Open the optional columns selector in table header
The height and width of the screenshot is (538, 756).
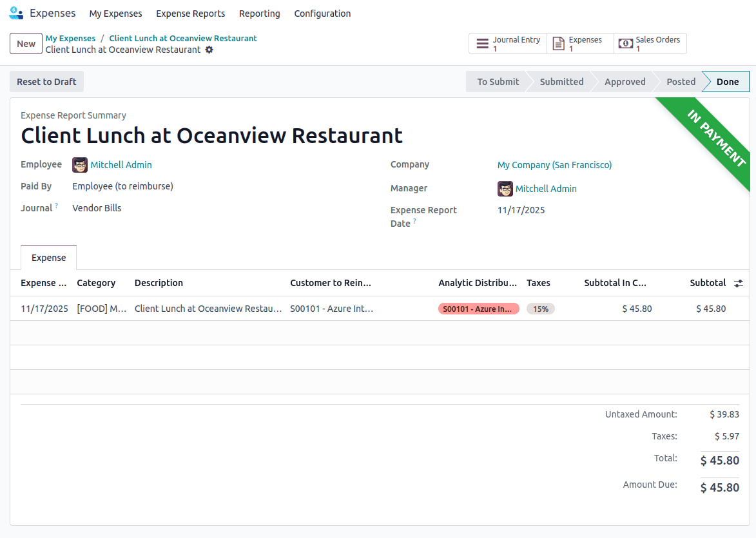coord(739,283)
